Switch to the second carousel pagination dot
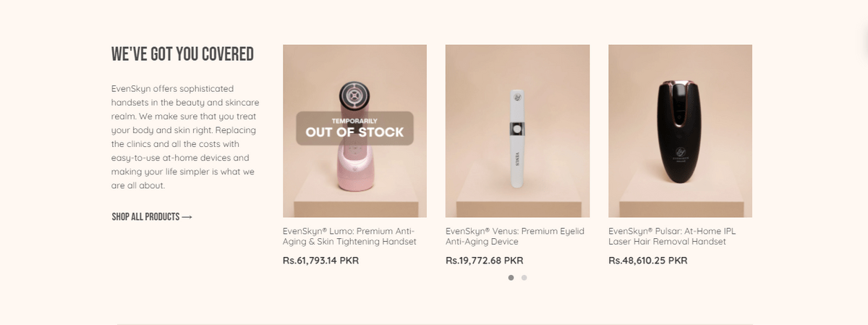Viewport: 868px width, 325px height. 524,277
